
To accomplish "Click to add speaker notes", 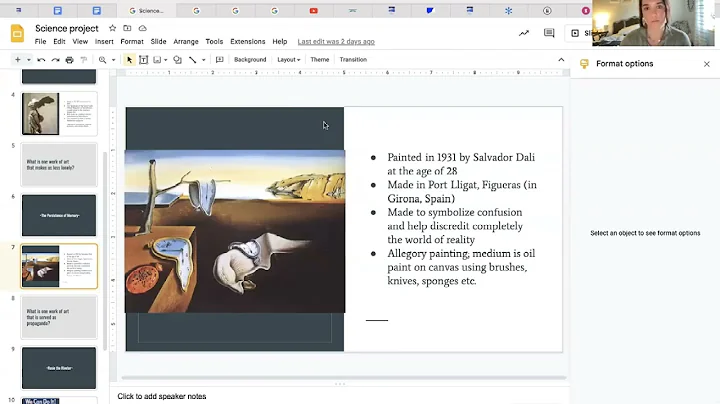I will [162, 396].
